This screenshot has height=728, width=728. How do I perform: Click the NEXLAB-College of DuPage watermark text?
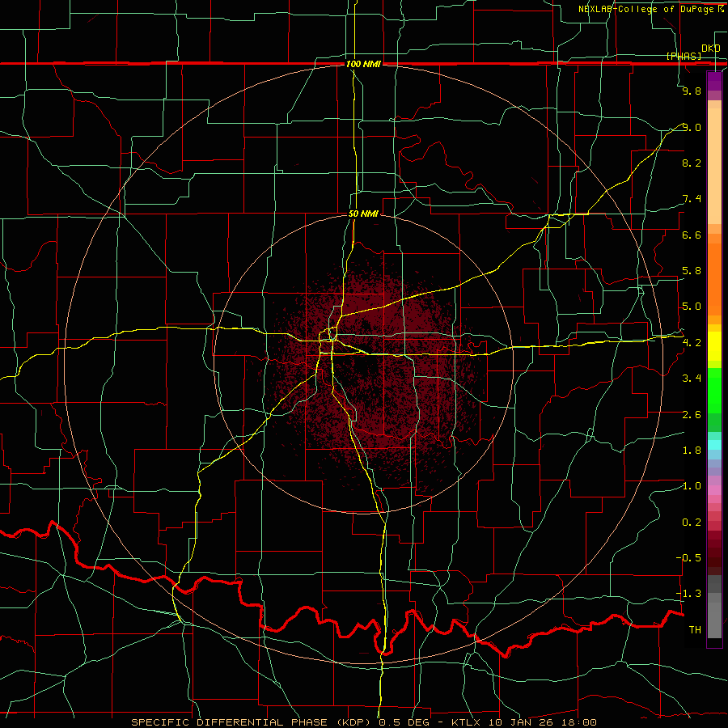click(645, 9)
